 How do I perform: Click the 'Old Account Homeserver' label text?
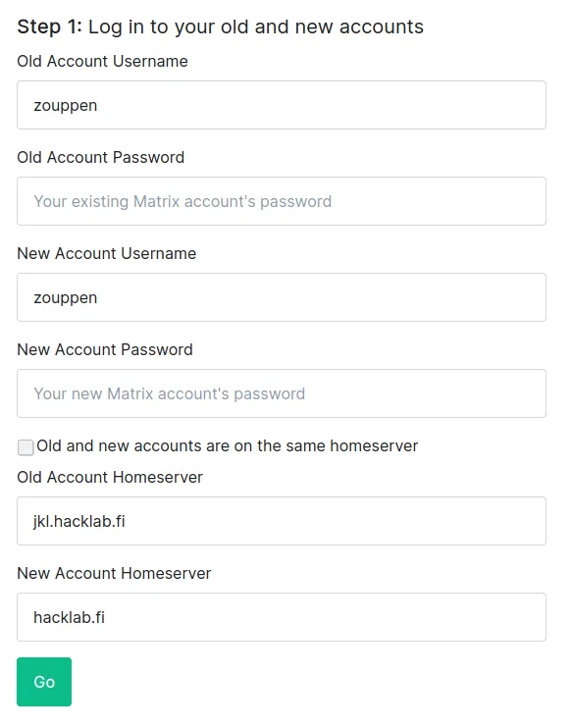pos(110,477)
